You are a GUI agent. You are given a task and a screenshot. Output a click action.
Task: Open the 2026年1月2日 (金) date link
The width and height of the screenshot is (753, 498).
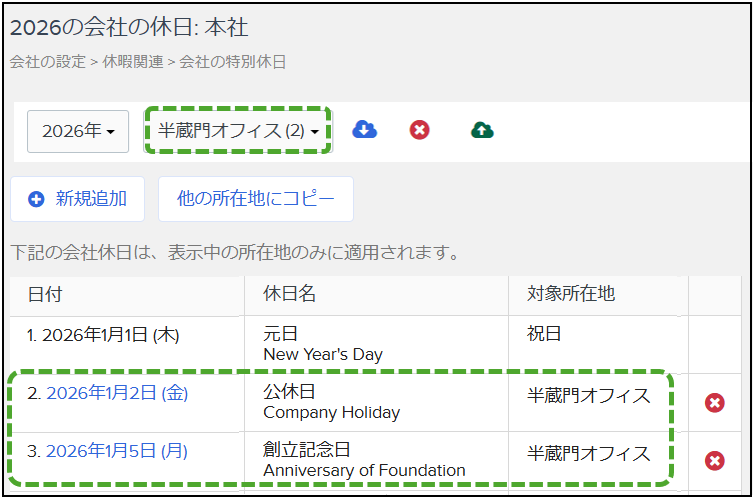coord(117,393)
